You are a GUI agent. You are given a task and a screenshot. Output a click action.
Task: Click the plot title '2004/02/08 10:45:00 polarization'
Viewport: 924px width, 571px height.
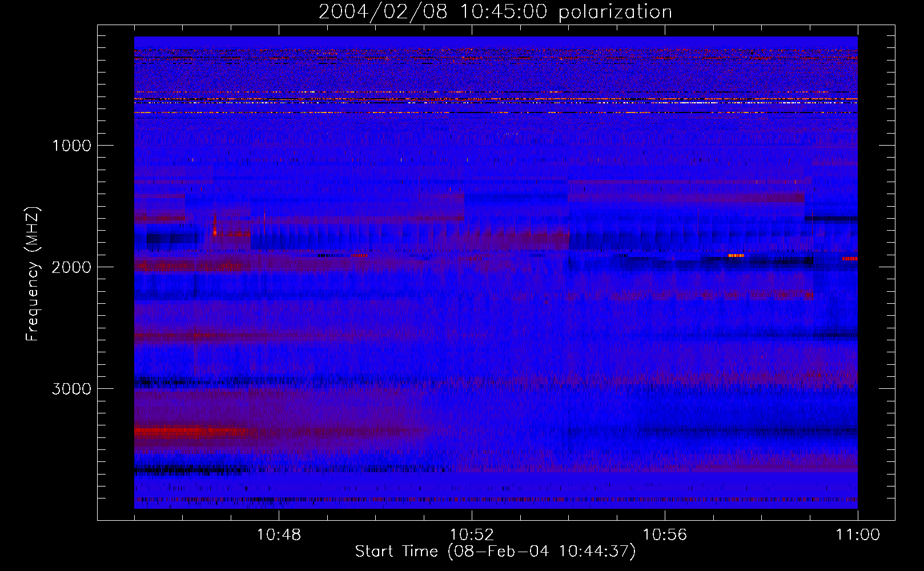pyautogui.click(x=495, y=12)
